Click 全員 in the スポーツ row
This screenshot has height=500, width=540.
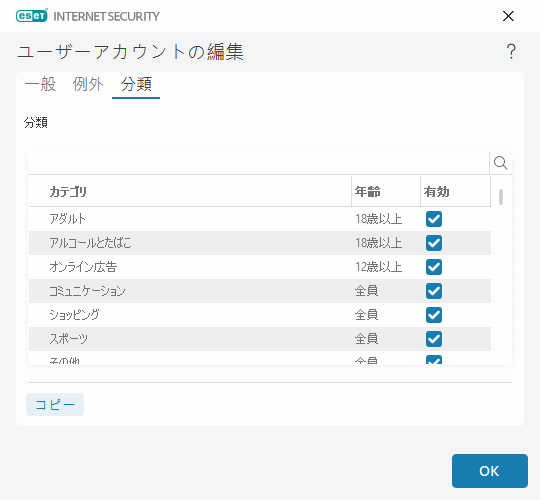(x=366, y=339)
